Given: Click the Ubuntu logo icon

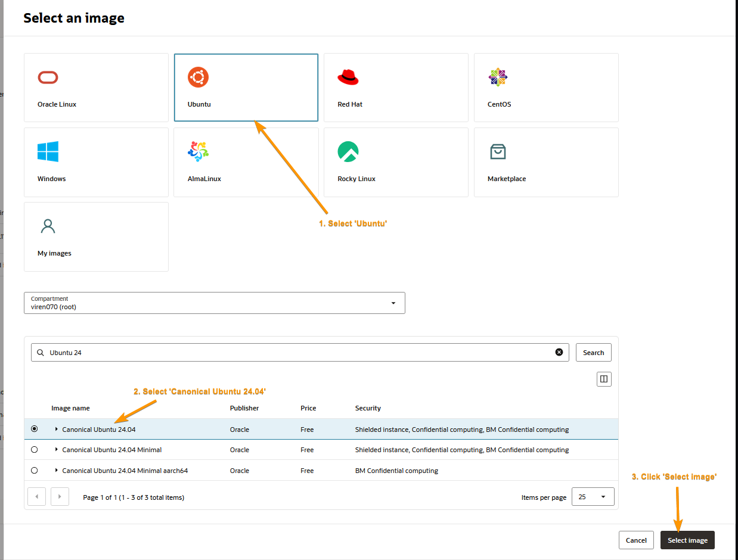Looking at the screenshot, I should coord(198,77).
